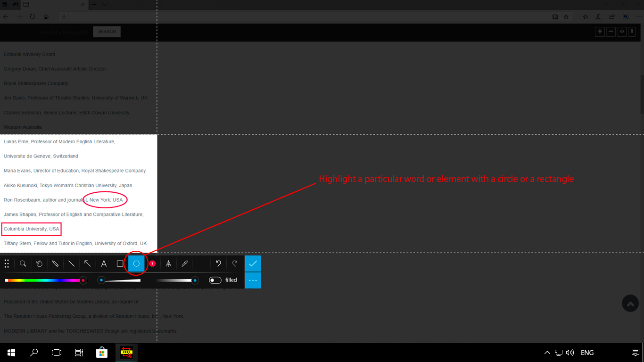
Task: Select the Rectangle annotation tool
Action: (120, 263)
